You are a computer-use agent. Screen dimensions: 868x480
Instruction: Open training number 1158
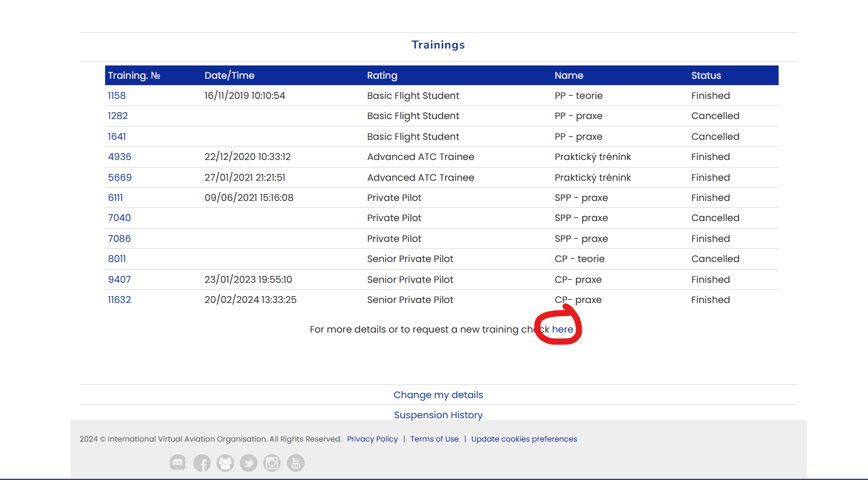[116, 96]
